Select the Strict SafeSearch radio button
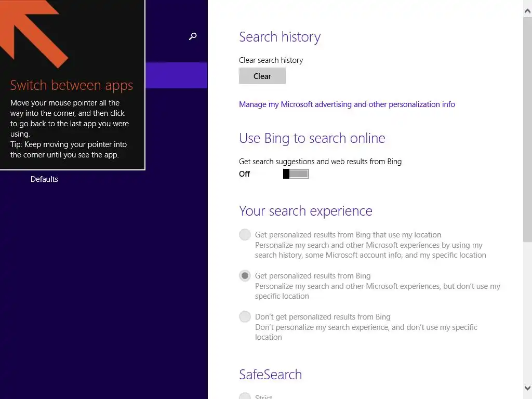The image size is (532, 399). tap(245, 396)
